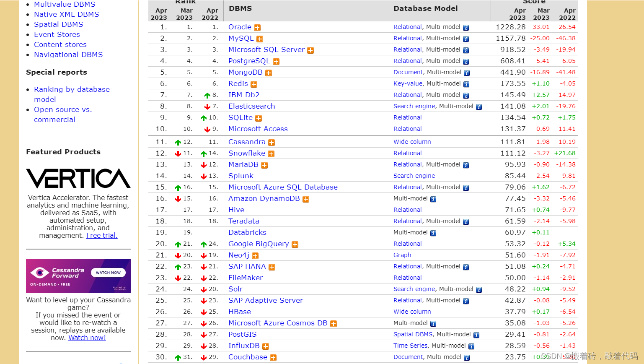Viewport: 644px width, 364px height.
Task: Open the Databricks link
Action: point(247,232)
